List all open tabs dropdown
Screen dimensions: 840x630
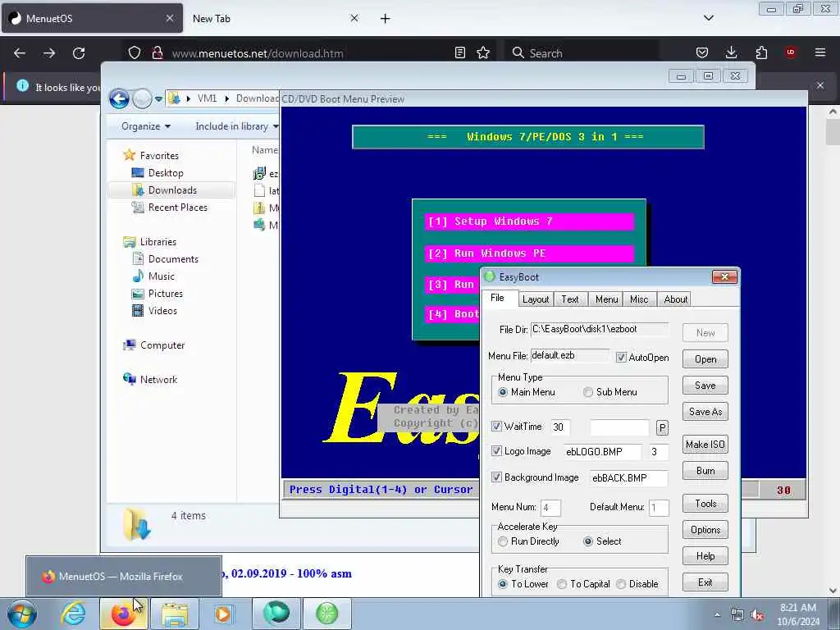709,18
